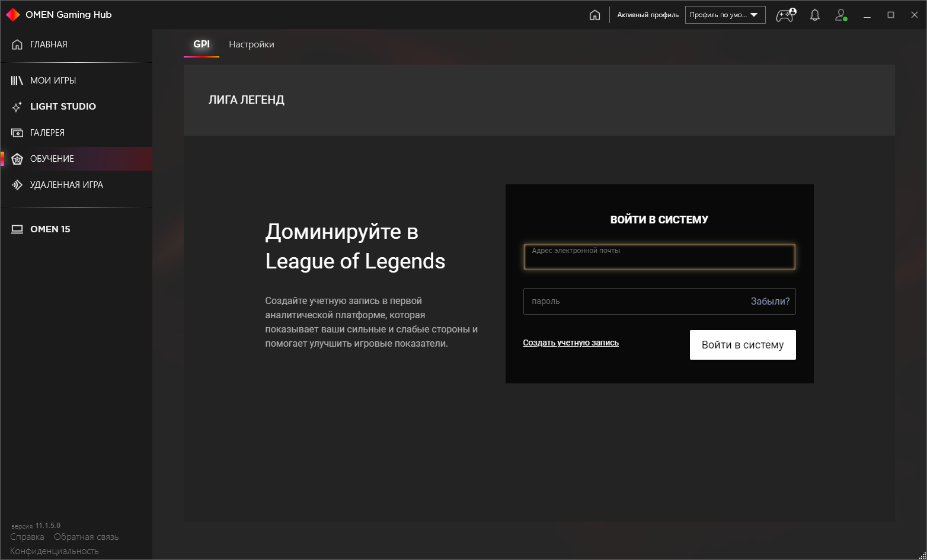Open the user profile status icon

(x=840, y=15)
